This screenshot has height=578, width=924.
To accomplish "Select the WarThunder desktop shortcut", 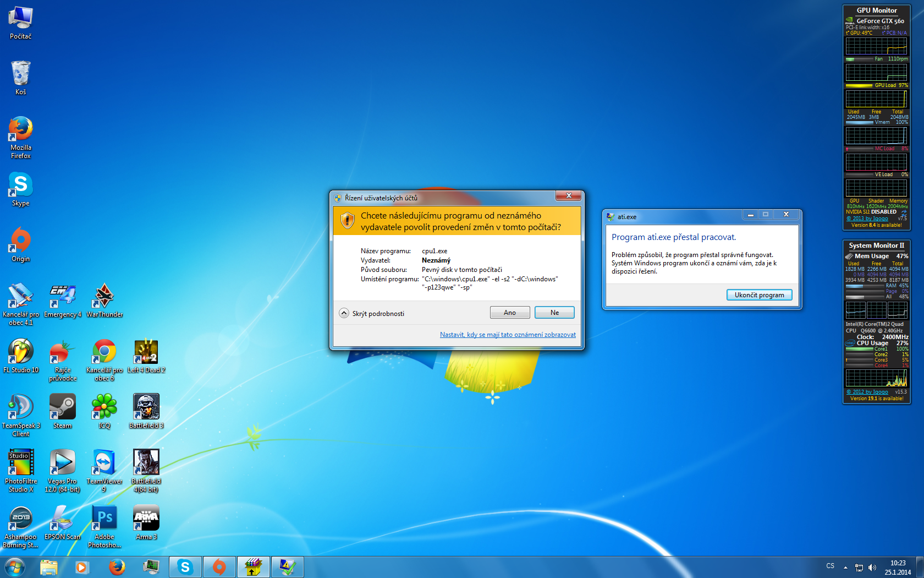I will coord(105,301).
